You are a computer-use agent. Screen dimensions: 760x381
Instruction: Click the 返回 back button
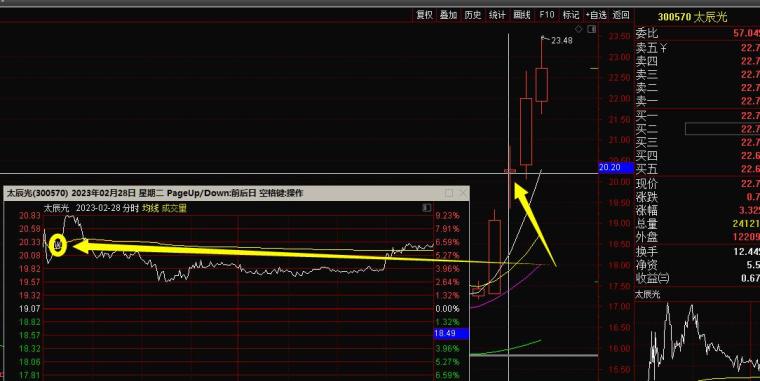pos(621,15)
